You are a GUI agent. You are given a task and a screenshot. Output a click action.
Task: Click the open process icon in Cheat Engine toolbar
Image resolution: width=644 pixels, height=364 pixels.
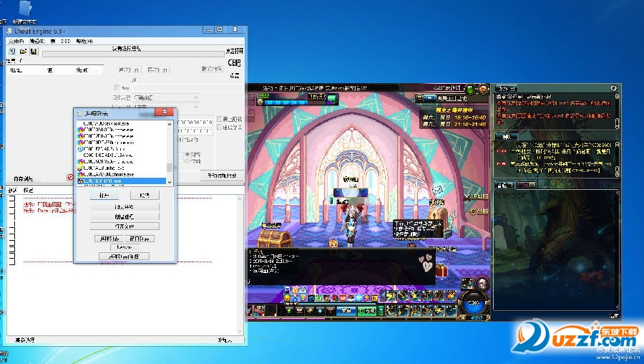click(x=12, y=51)
